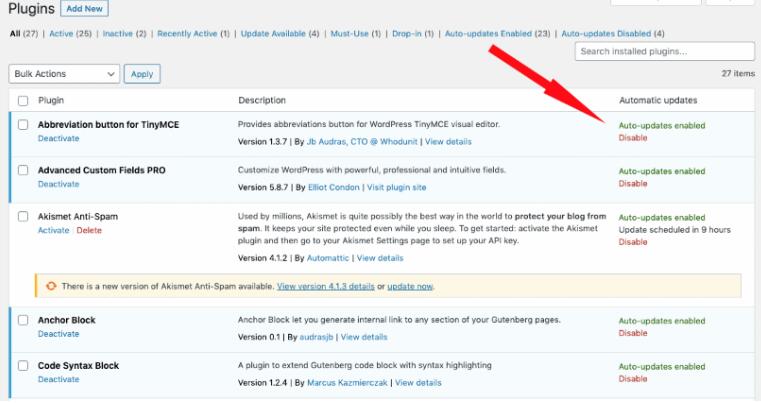Click the Add New plugin button

point(84,8)
